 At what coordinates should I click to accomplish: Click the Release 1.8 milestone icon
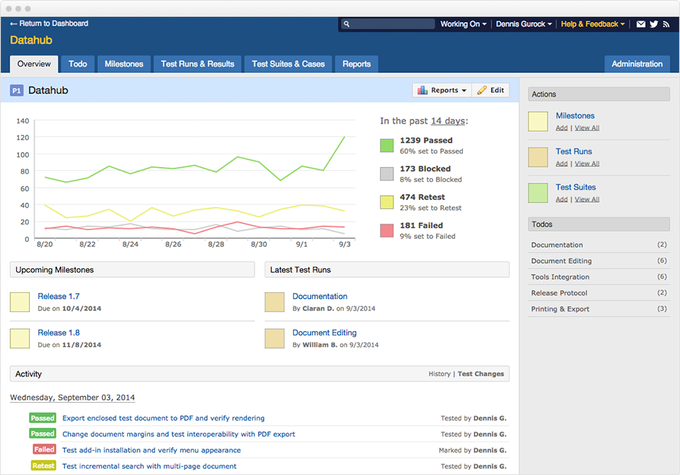click(20, 338)
